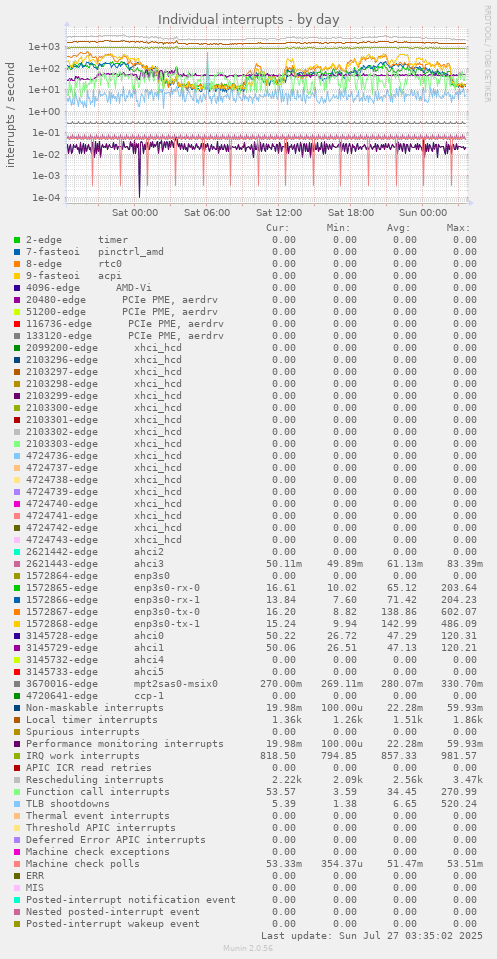
Task: Click the 'Individual interrupts - by day' title
Action: pyautogui.click(x=249, y=20)
